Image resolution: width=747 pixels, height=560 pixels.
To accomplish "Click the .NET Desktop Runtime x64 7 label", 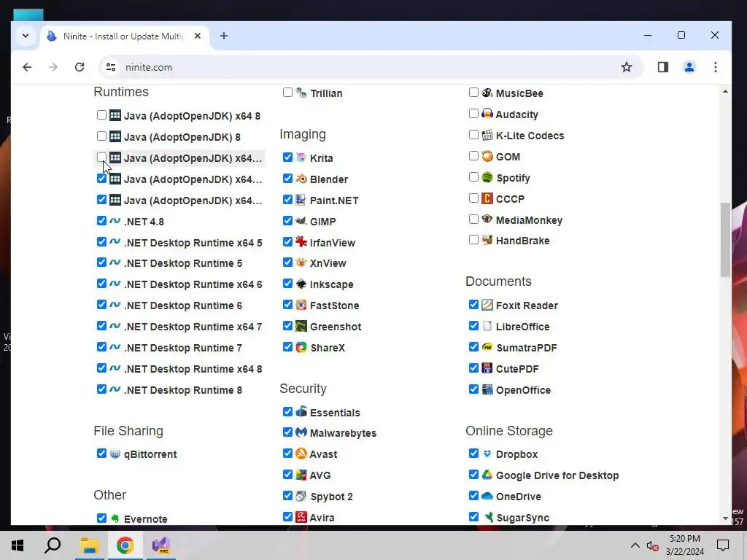I will (193, 327).
